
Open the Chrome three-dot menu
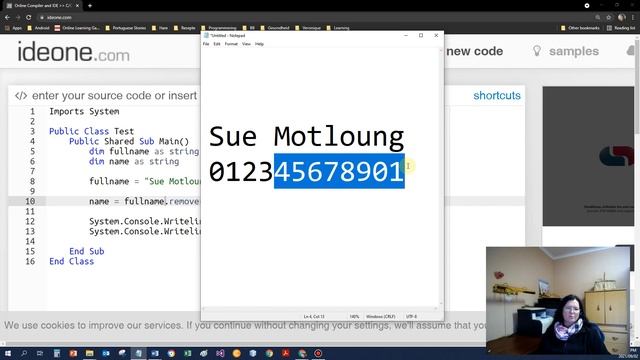pyautogui.click(x=633, y=17)
